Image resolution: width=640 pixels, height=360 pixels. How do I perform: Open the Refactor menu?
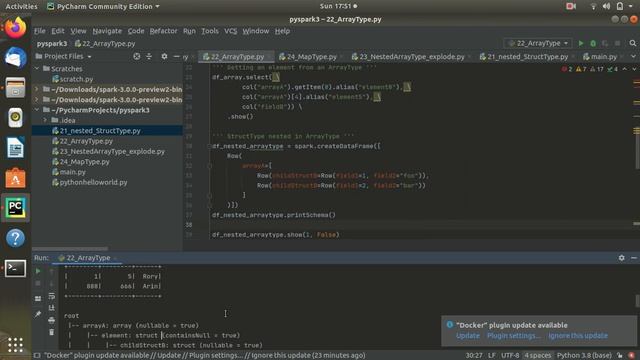(163, 31)
